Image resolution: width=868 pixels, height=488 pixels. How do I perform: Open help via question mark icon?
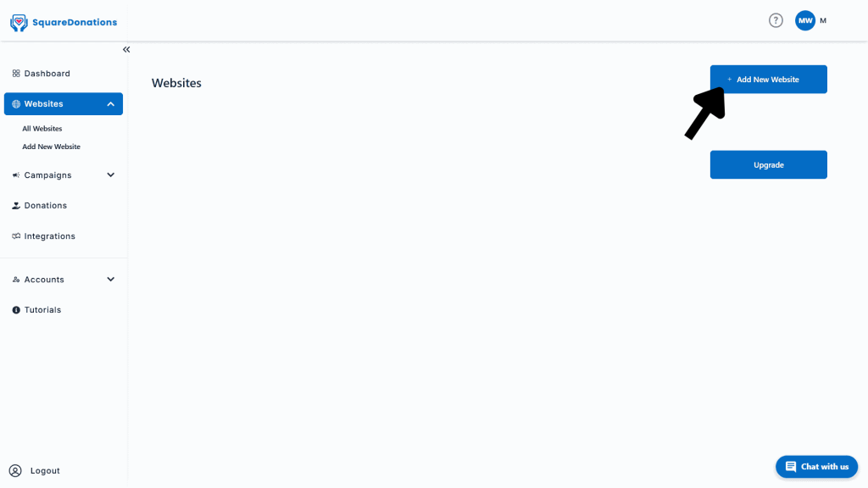point(776,20)
